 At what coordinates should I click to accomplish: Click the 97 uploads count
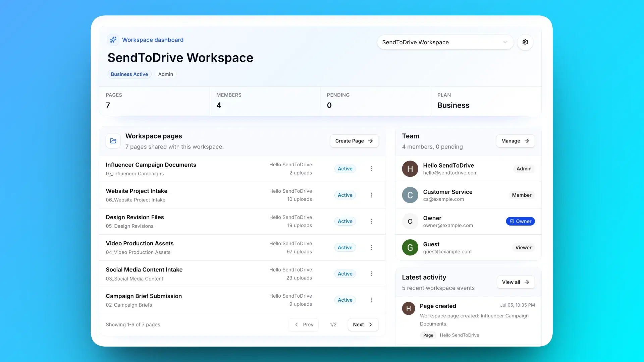299,252
